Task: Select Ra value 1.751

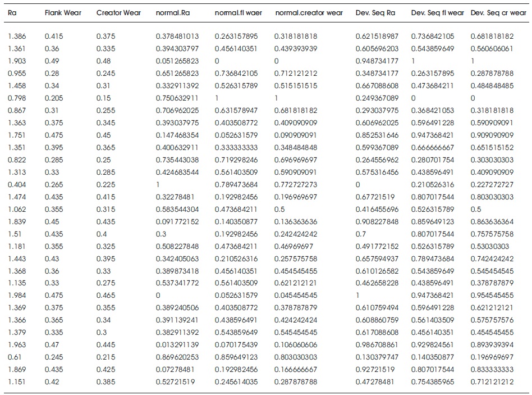Action: click(17, 135)
